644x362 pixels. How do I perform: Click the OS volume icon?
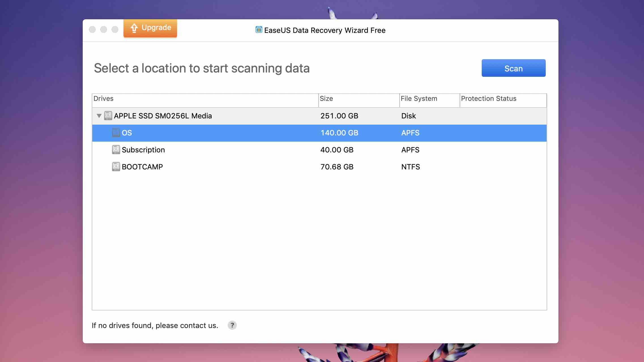point(116,133)
